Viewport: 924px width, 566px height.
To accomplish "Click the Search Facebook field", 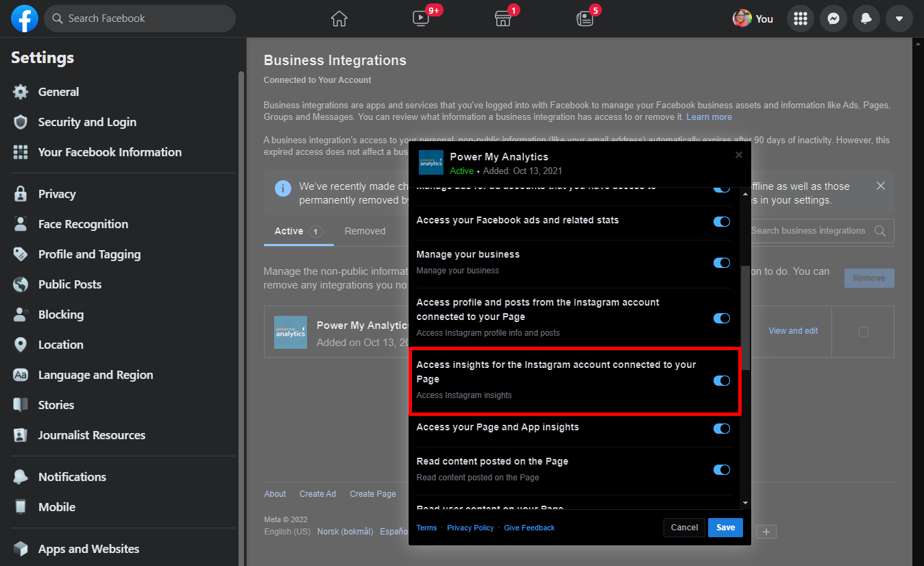I will coord(141,19).
